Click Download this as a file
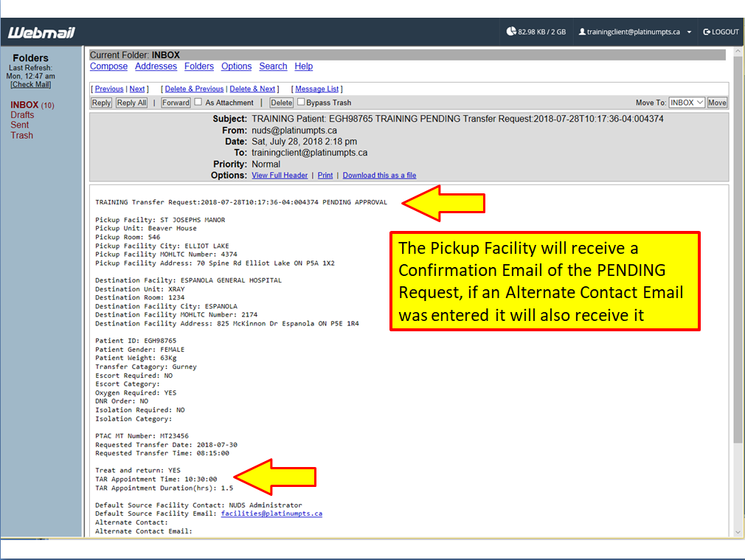Viewport: 745px width, 560px height. (x=379, y=176)
